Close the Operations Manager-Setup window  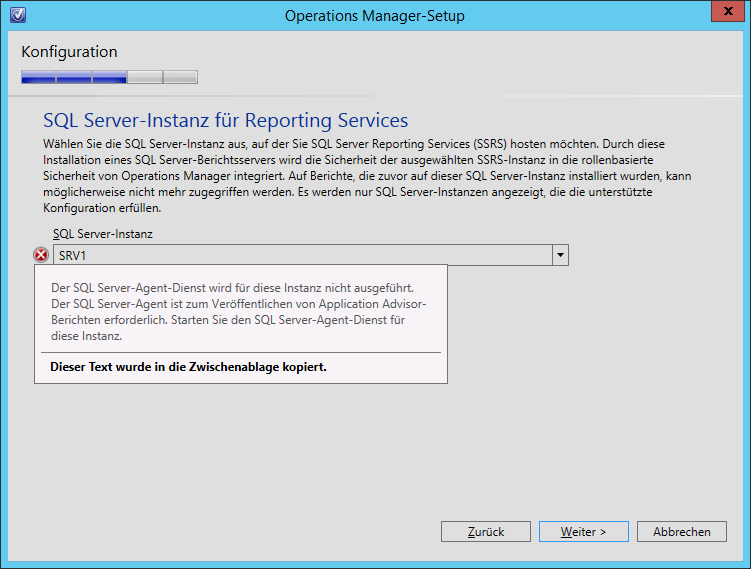click(x=728, y=11)
